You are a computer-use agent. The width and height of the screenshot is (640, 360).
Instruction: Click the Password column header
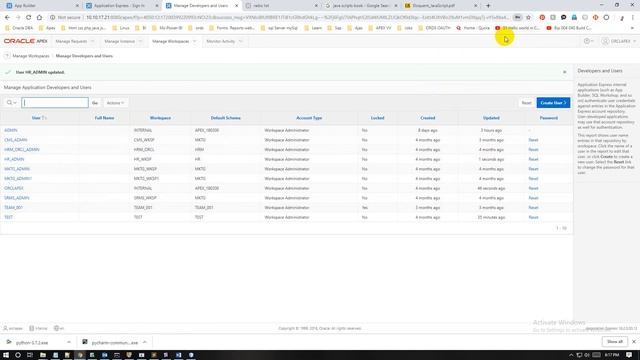pos(549,118)
